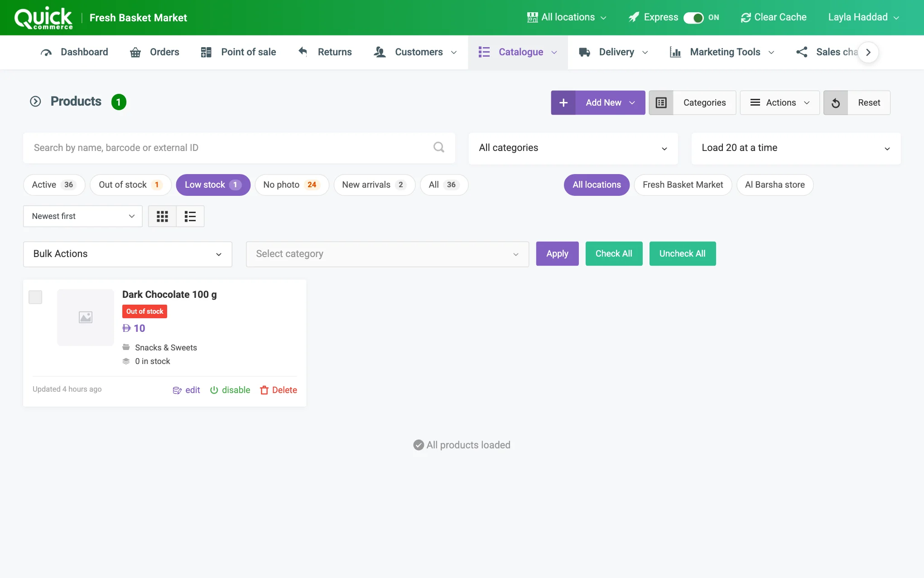Click the Uncheck All button
The image size is (924, 578).
pos(682,254)
